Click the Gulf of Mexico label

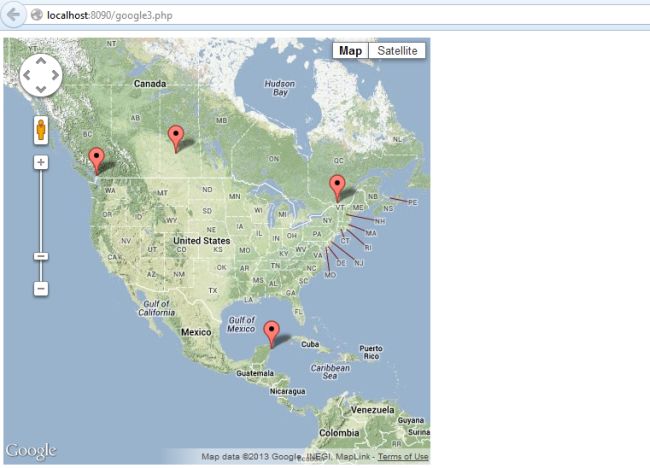point(241,324)
